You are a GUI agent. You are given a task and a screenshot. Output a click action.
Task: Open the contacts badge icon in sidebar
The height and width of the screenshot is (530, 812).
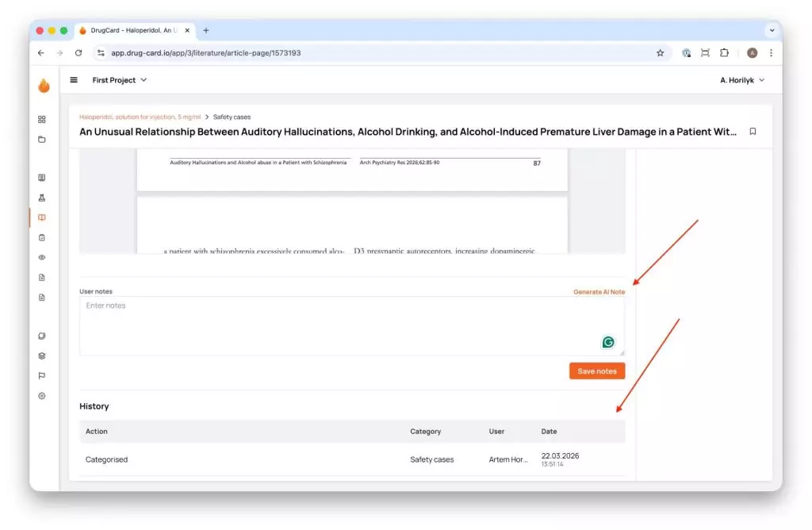click(42, 178)
